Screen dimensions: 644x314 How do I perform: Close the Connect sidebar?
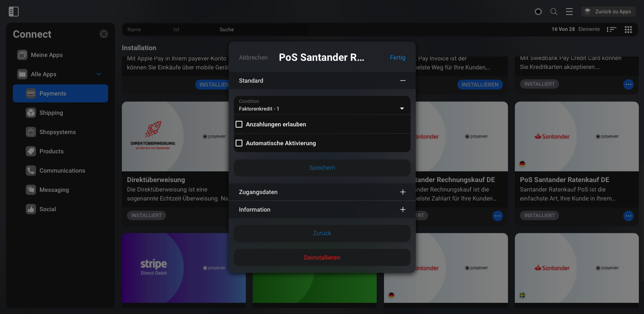tap(104, 34)
